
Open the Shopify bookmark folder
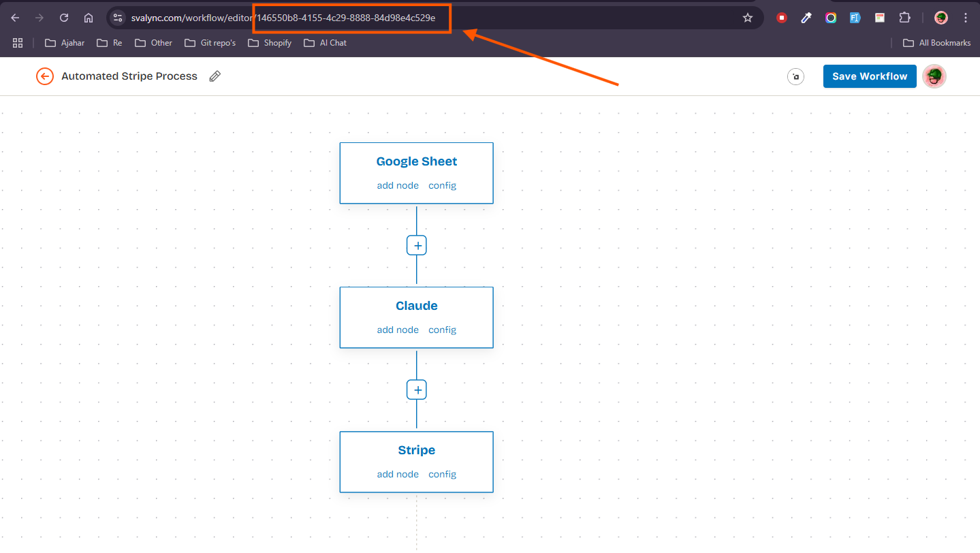coord(270,43)
